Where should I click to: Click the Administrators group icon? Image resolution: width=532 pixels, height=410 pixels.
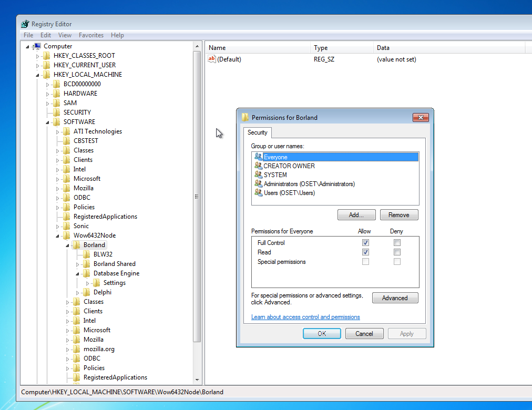click(x=259, y=184)
